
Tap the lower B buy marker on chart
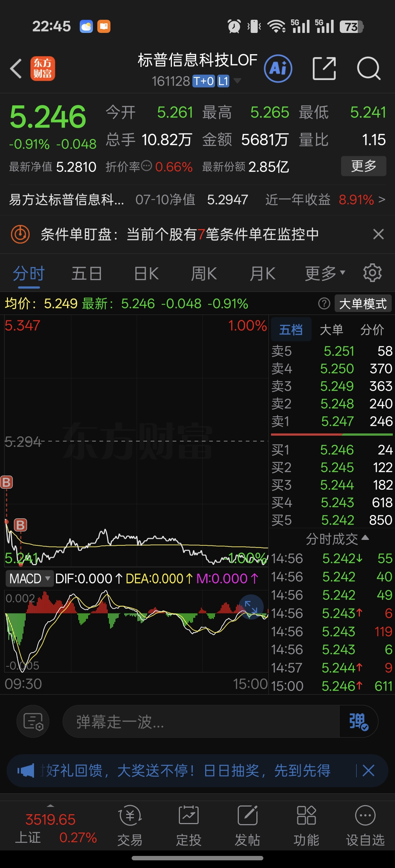(x=21, y=525)
